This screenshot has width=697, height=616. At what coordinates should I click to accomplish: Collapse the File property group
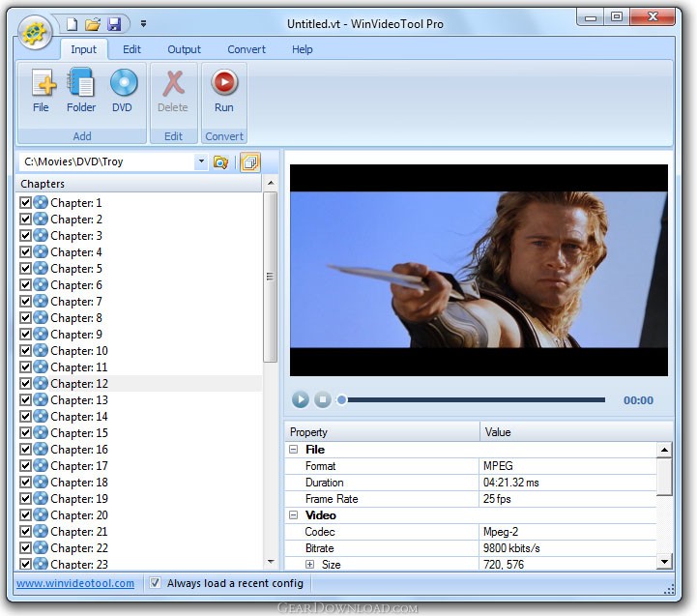(x=293, y=450)
